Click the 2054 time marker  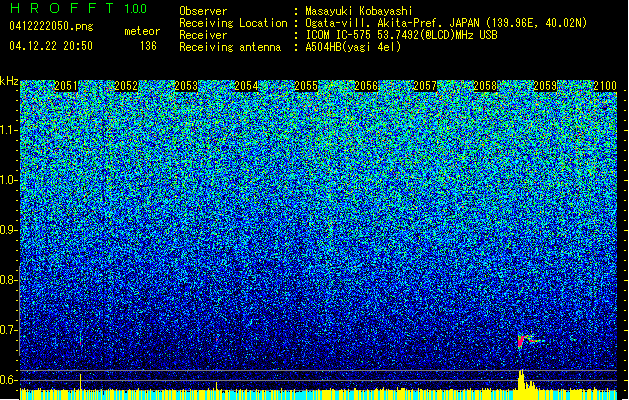point(246,86)
